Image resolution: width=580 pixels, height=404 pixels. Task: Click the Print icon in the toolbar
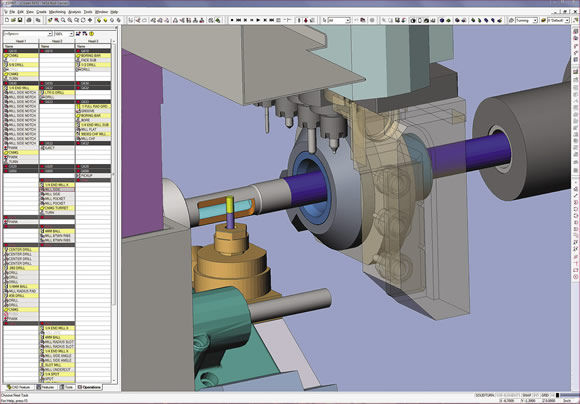point(29,20)
